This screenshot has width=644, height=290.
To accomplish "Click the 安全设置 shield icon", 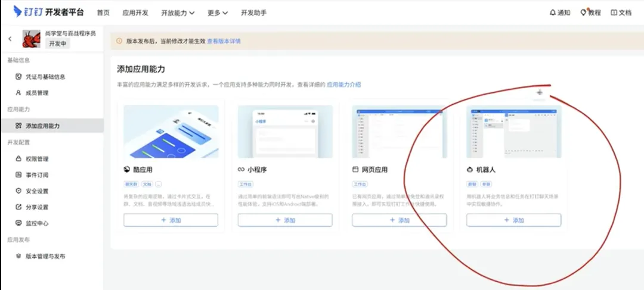I will click(x=18, y=191).
